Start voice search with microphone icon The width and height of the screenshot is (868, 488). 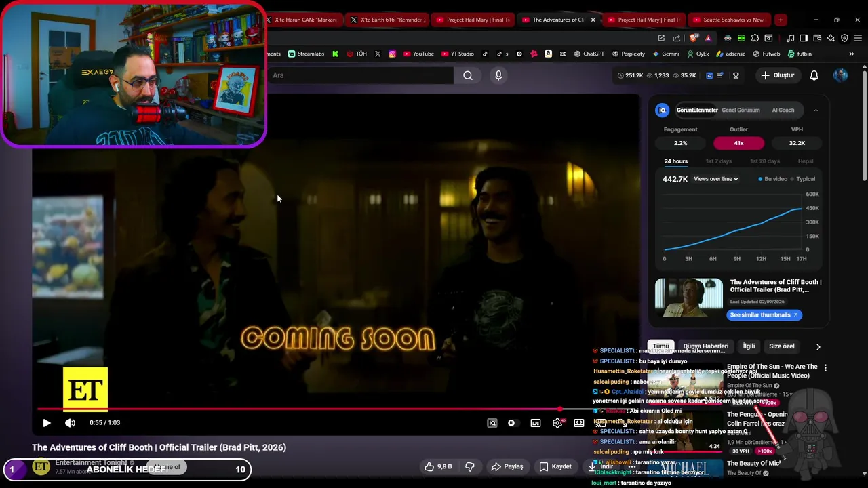pos(498,75)
